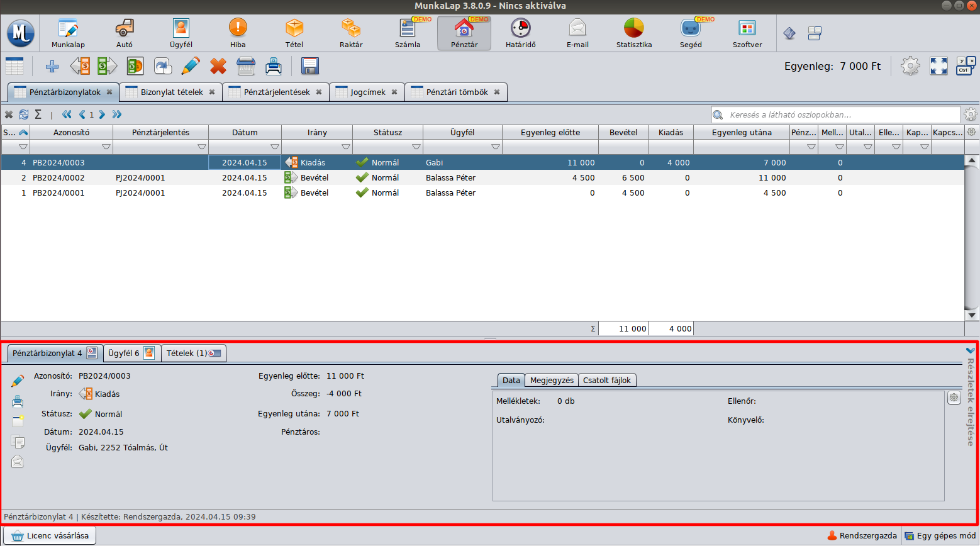Viewport: 980px width, 546px height.
Task: Click the table's vertical scrollbar down arrow
Action: pos(972,315)
